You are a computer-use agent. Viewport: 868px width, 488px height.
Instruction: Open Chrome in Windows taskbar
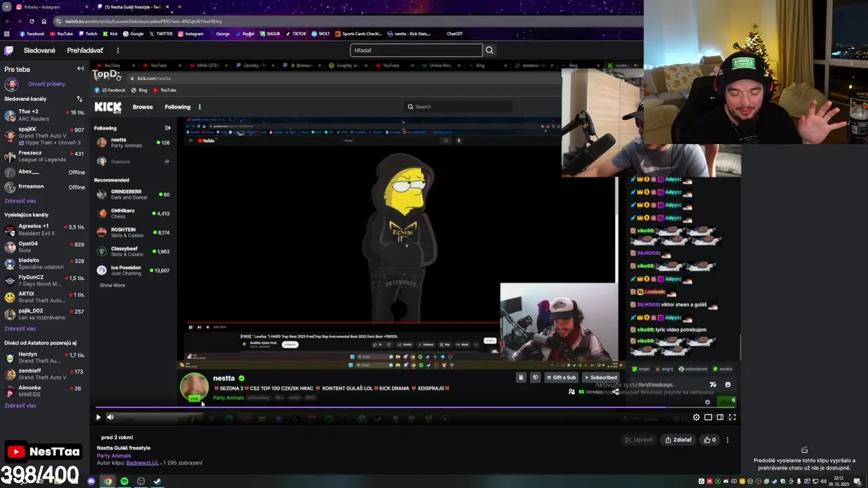pyautogui.click(x=108, y=481)
